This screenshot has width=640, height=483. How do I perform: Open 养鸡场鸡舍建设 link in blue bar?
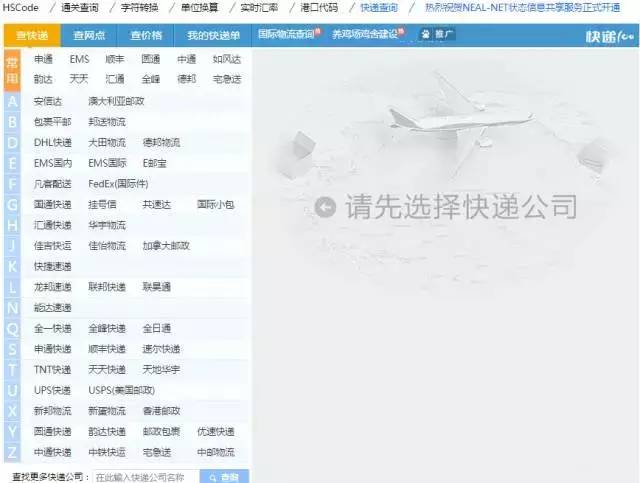[x=365, y=34]
